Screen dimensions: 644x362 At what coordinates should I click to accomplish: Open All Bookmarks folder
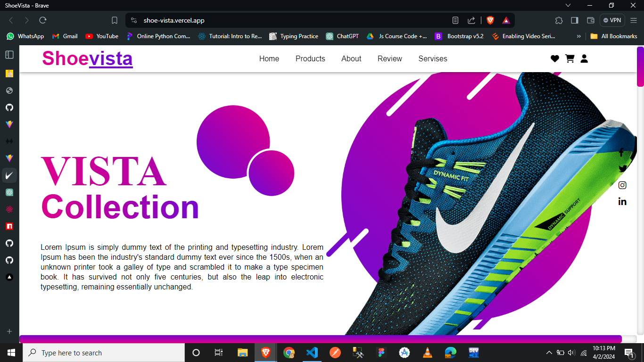coord(614,36)
